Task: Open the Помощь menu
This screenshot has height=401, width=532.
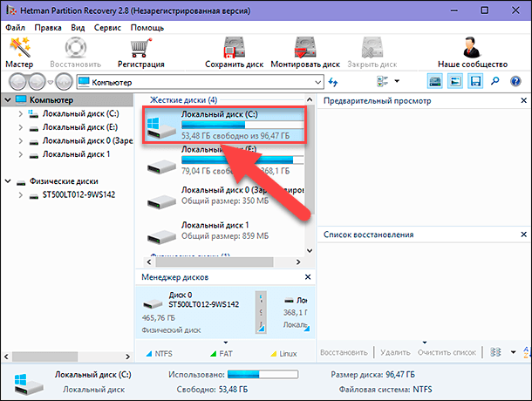Action: (147, 28)
